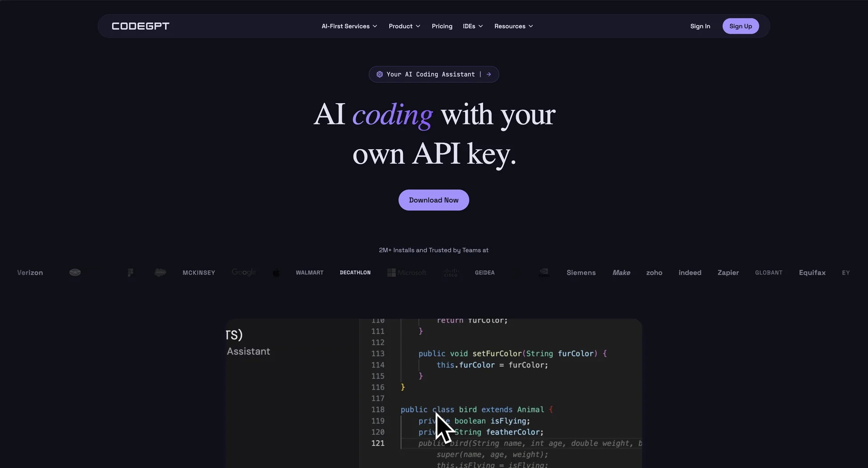Click the CodeGPT logo in the navbar
Viewport: 868px width, 468px height.
click(x=140, y=26)
